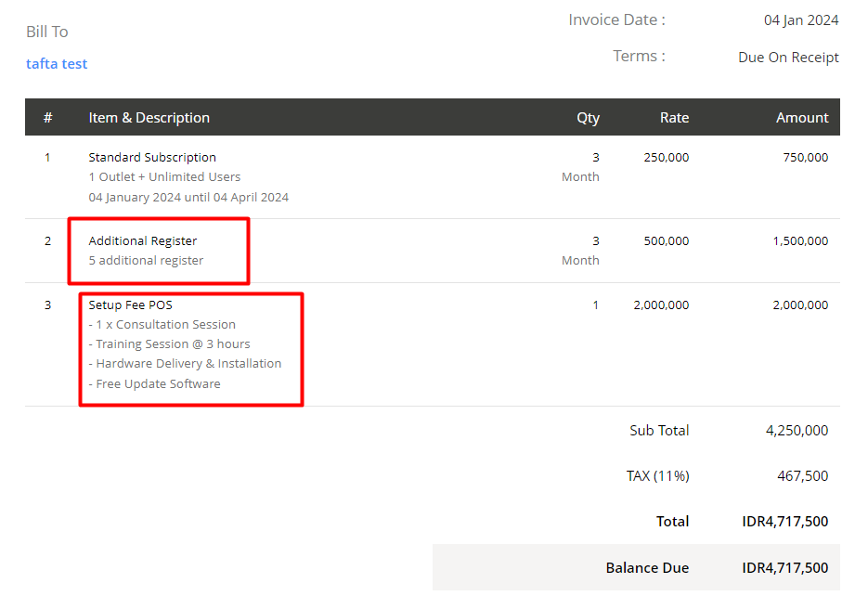Click the 'Due On Receipt' terms value
Image resolution: width=868 pixels, height=596 pixels.
pos(788,58)
